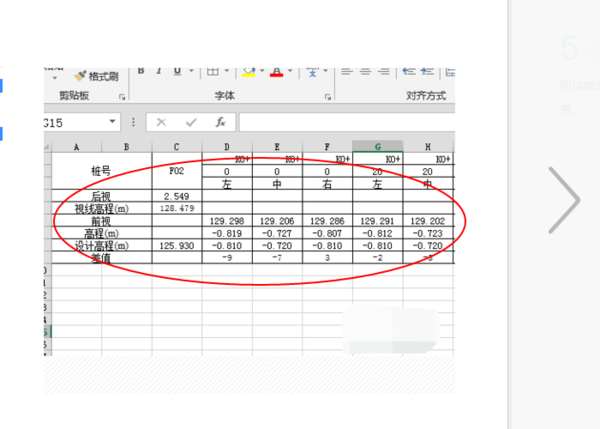Screen dimensions: 600x429
Task: Open the font (字体) group dialog launcher
Action: 328,97
